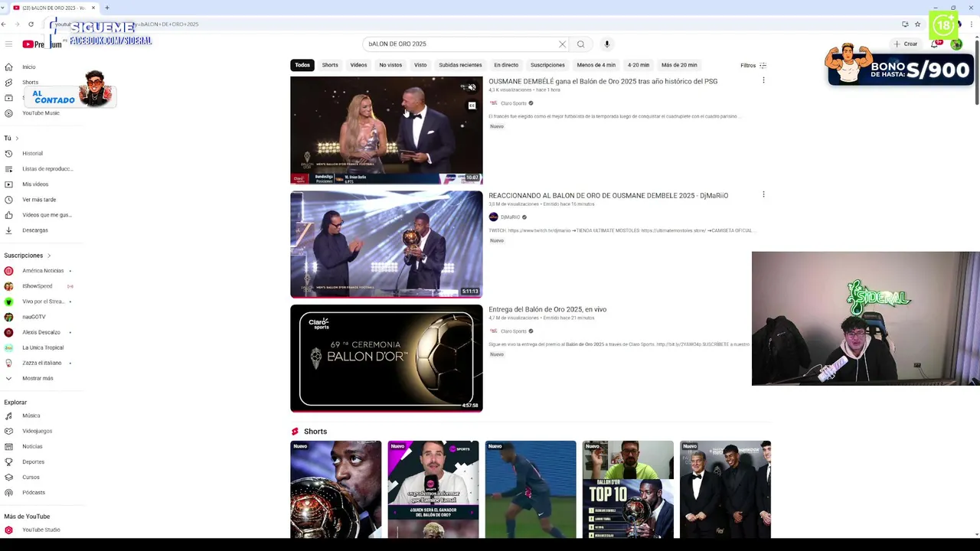Image resolution: width=980 pixels, height=551 pixels.
Task: Click the BALON DE ORO 2025 search field
Action: click(x=459, y=44)
